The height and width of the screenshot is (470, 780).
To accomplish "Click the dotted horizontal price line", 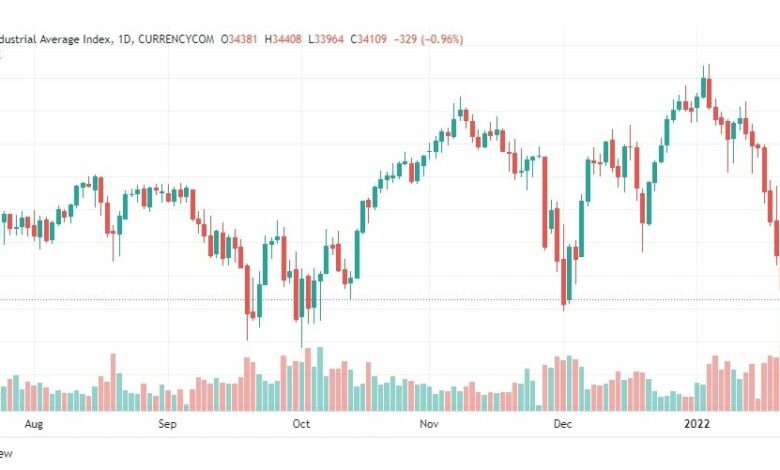I will 390,299.
